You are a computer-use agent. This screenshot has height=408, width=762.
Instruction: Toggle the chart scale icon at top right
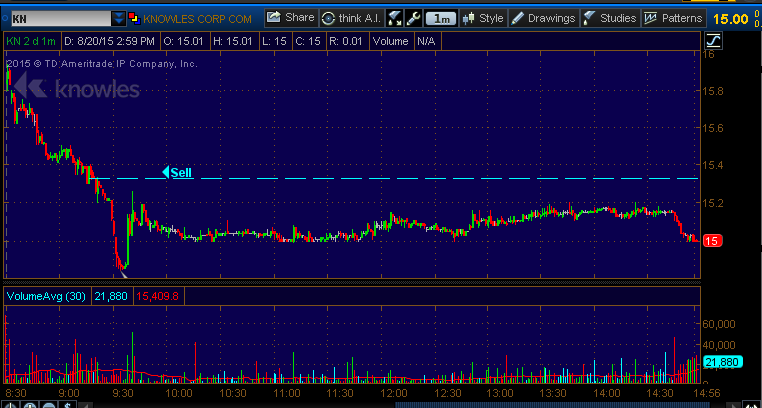point(714,40)
